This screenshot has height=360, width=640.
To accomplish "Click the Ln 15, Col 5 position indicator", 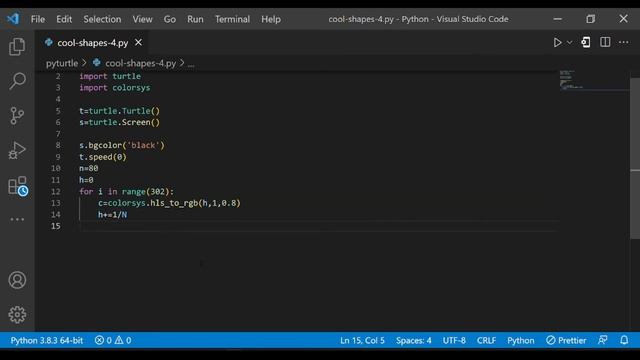I will pyautogui.click(x=362, y=340).
